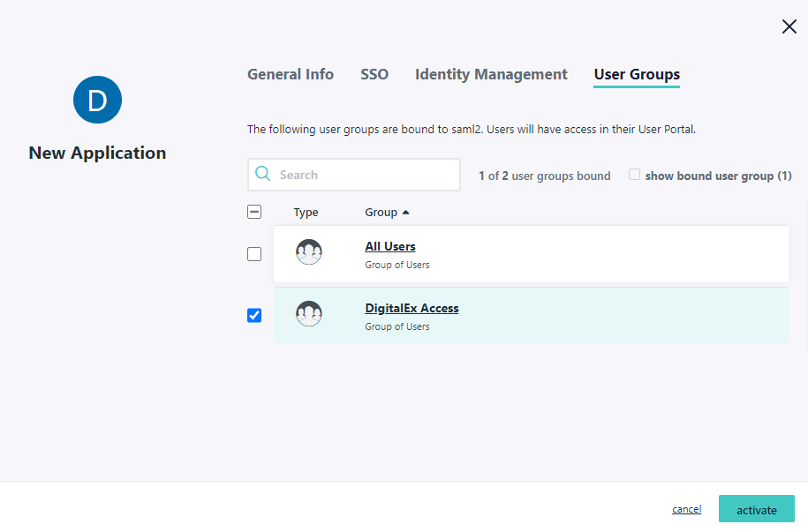This screenshot has height=532, width=808.
Task: Close the New Application dialog
Action: coord(789,26)
